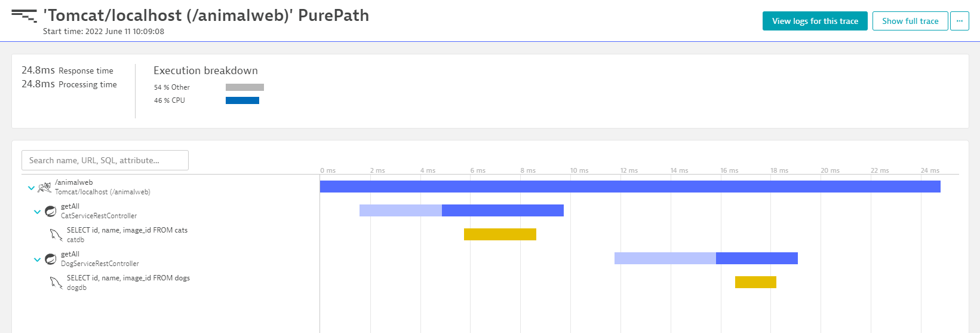Click the yellow dogdb query timeline bar
Viewport: 980px width, 333px height.
click(755, 282)
